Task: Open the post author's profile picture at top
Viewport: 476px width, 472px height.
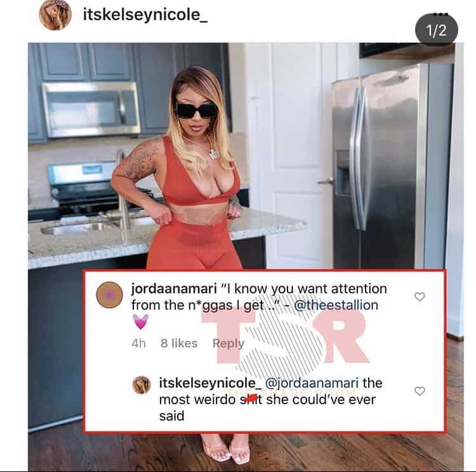Action: [x=55, y=15]
